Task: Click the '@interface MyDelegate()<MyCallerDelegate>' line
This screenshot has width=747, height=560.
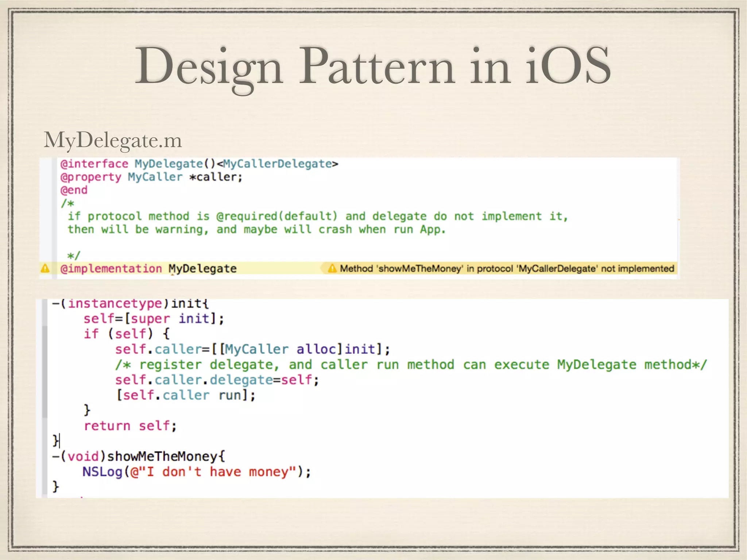Action: click(x=199, y=164)
